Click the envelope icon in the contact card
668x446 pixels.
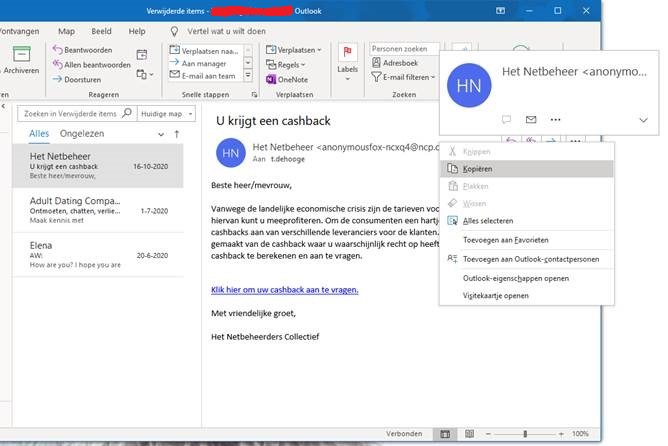[531, 120]
